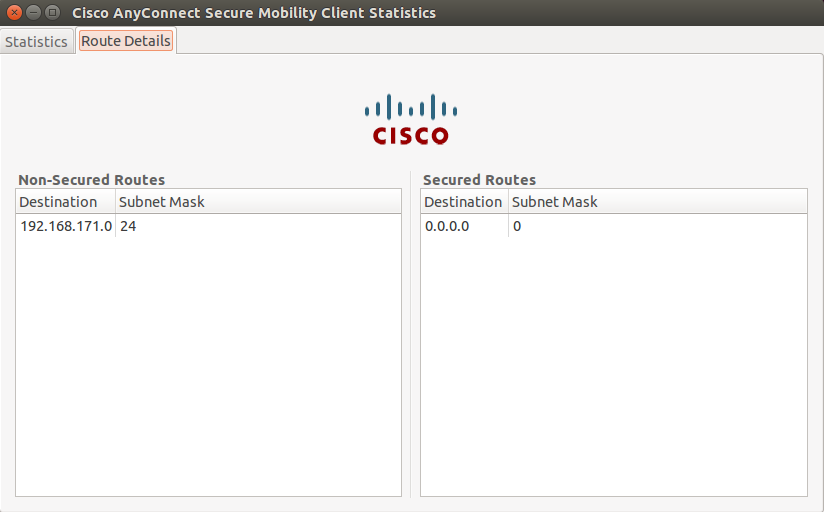This screenshot has width=824, height=512.
Task: Close the AnyConnect Statistics window
Action: point(14,12)
